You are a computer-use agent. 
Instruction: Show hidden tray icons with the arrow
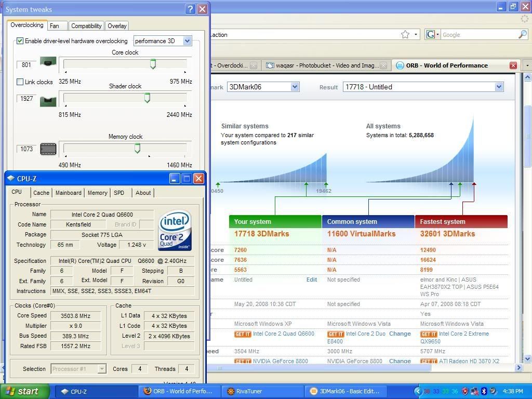pos(418,392)
